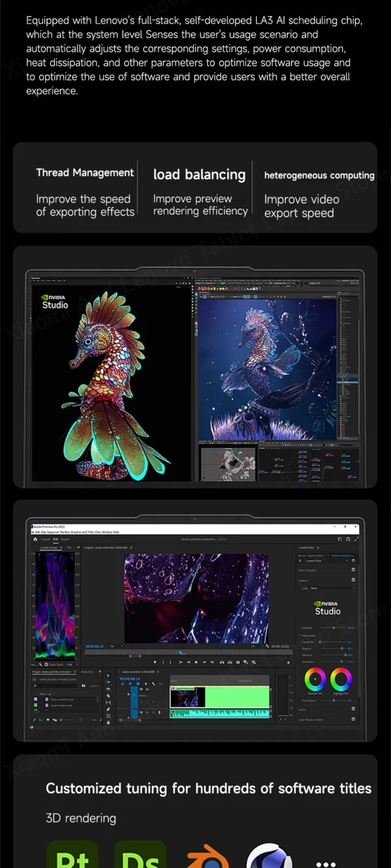Open the Look dropdown showing None
The image size is (391, 868).
(x=332, y=588)
